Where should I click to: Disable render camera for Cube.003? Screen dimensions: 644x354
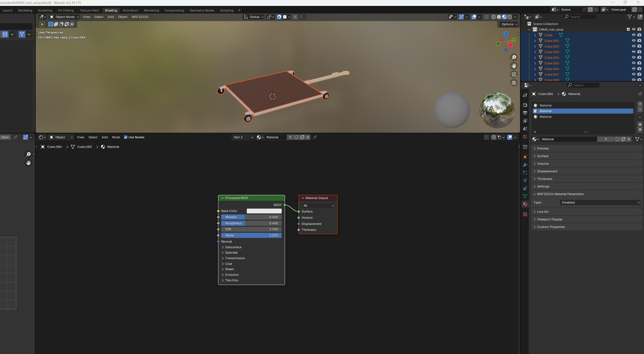tap(639, 52)
